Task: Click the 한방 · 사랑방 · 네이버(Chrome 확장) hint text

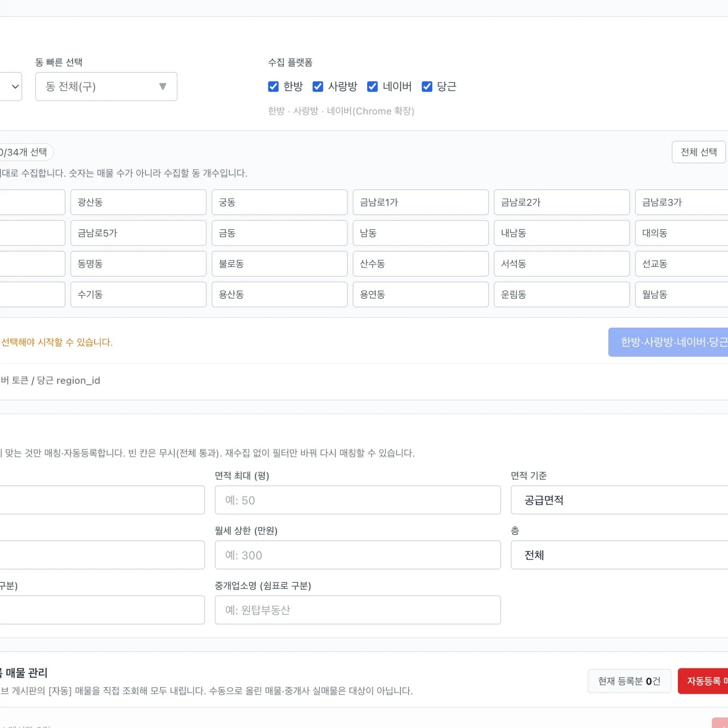Action: click(x=341, y=111)
